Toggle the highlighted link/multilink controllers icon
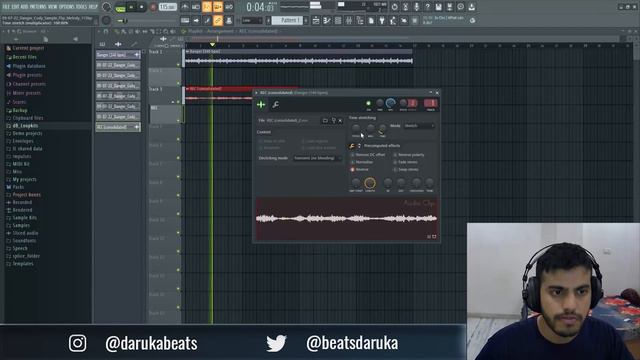The image size is (640, 360). 218,20
